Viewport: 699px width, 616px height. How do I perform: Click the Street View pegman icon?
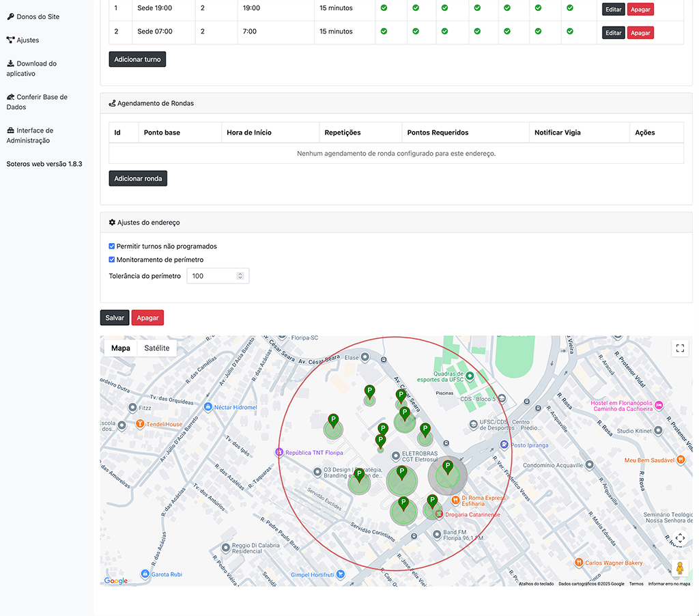coord(679,568)
